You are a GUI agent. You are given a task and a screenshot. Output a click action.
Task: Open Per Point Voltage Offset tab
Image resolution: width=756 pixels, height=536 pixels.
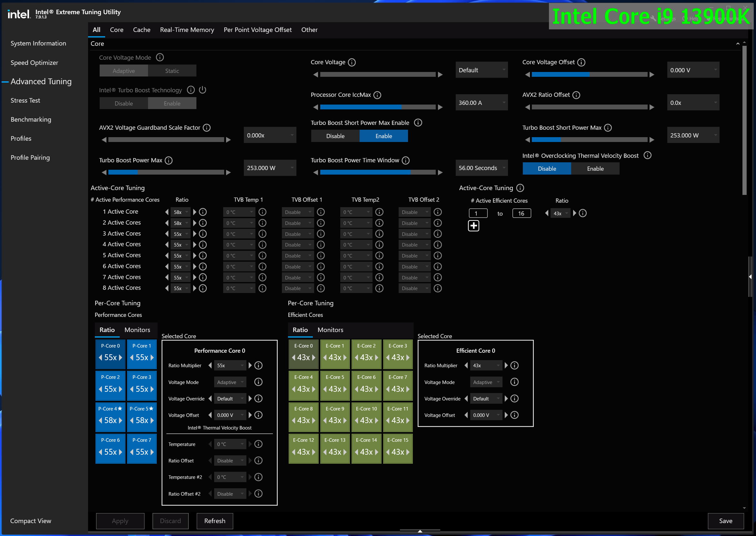point(258,30)
